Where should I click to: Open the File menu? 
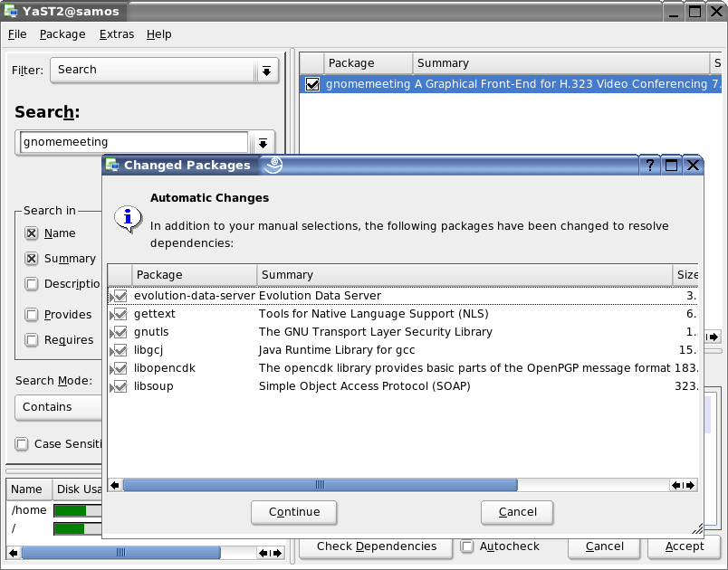click(x=17, y=34)
